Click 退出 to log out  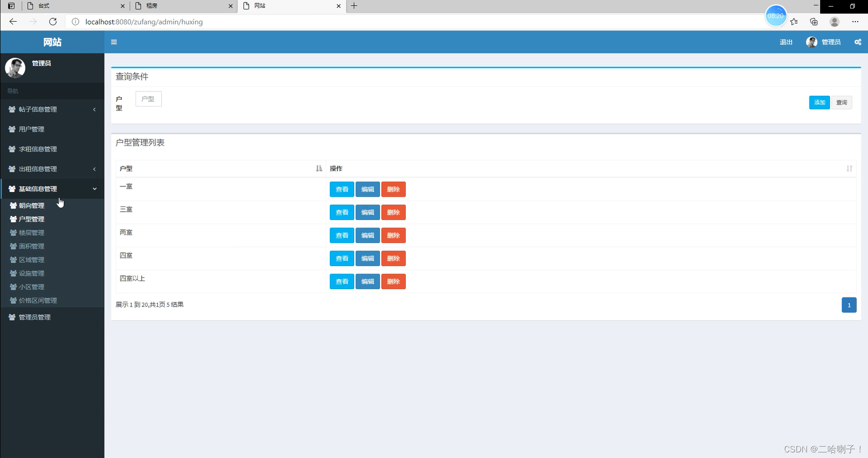point(786,42)
